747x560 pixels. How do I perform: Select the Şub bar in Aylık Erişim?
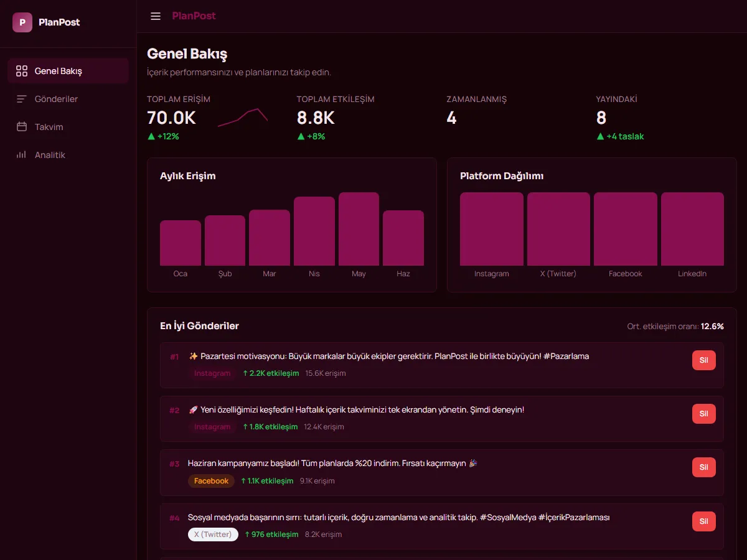(225, 241)
